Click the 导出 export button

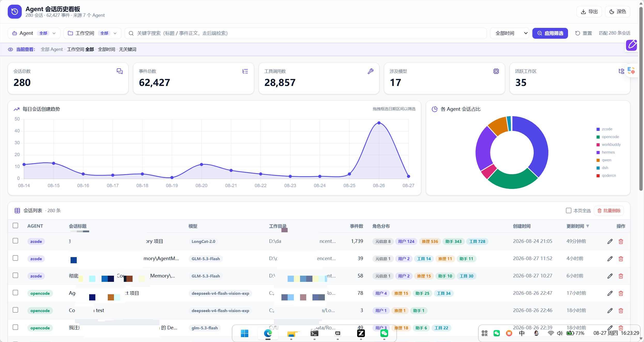[x=589, y=12]
